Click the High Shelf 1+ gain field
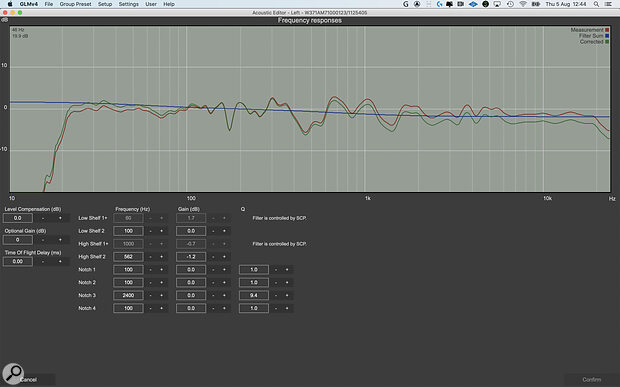Screen dimensions: 620x387 click(191, 244)
